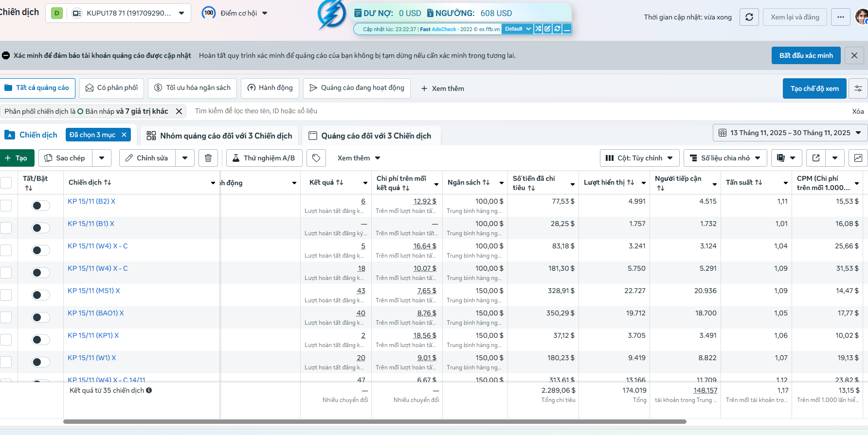The height and width of the screenshot is (435, 868).
Task: Select the Có phân phối view
Action: 112,88
